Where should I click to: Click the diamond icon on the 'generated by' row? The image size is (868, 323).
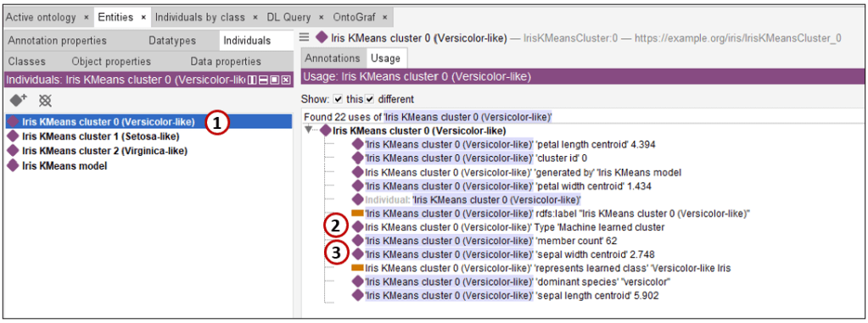pos(358,172)
